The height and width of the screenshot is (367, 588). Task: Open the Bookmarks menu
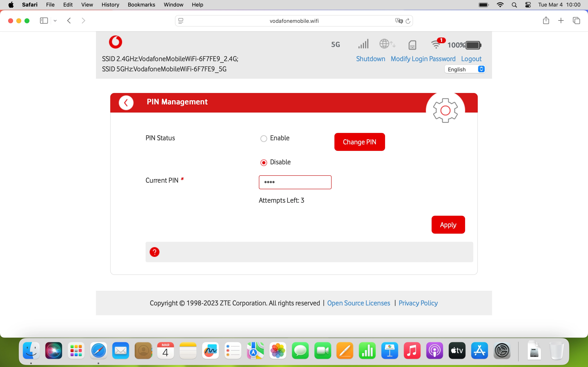(x=141, y=5)
